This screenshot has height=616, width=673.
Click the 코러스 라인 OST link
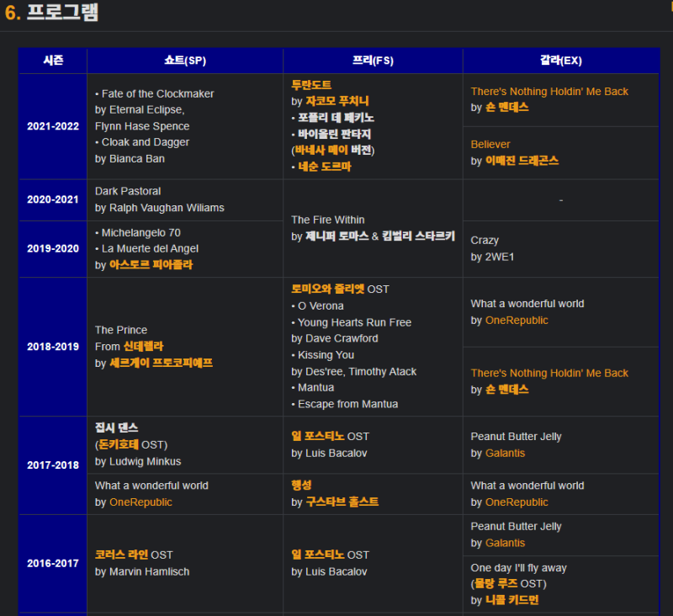121,555
